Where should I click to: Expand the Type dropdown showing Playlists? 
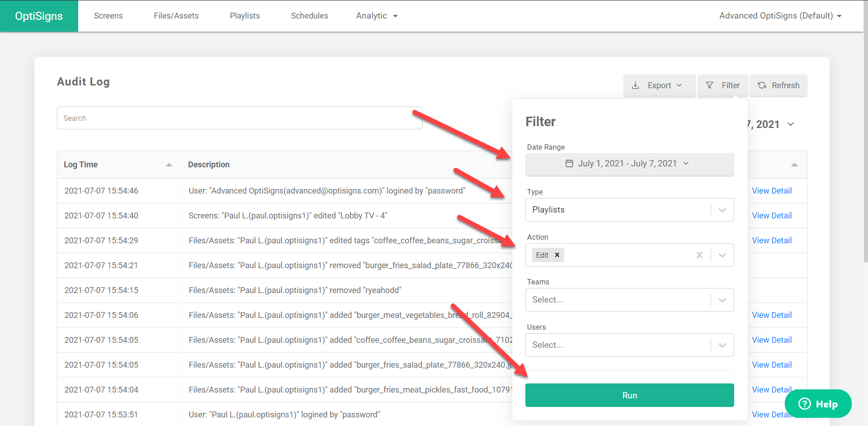coord(722,210)
